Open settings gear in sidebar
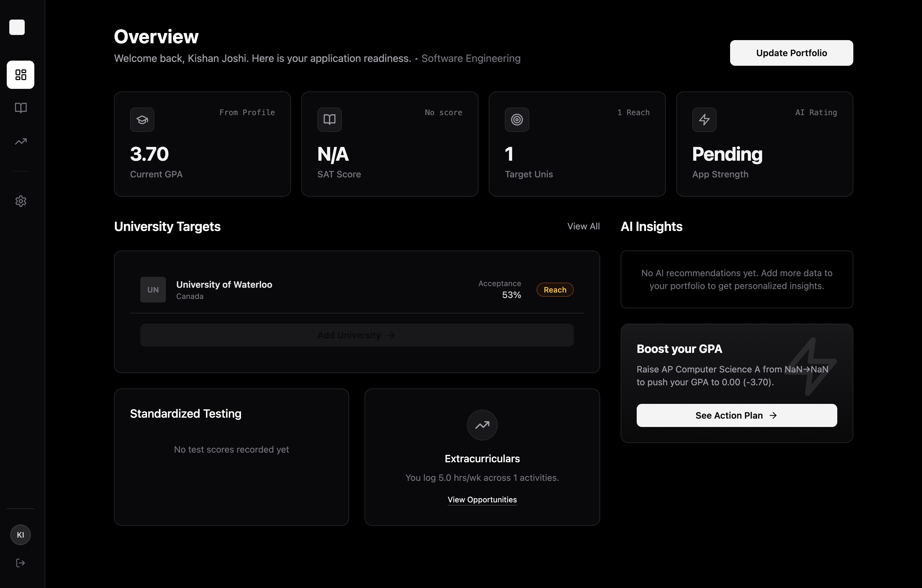This screenshot has height=588, width=922. [21, 201]
